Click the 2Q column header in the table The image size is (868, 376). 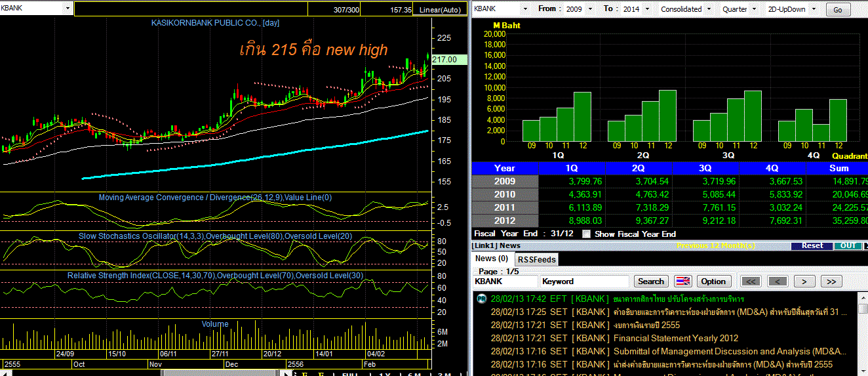[639, 168]
